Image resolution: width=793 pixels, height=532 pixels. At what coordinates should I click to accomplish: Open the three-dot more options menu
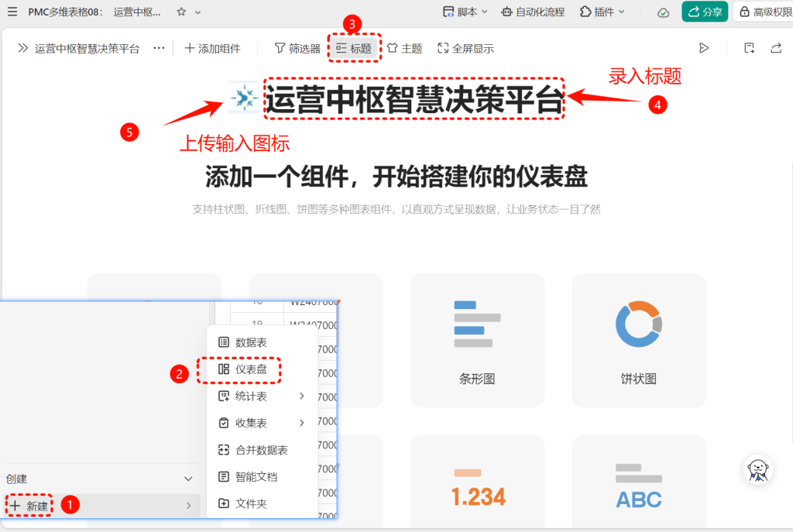[159, 48]
